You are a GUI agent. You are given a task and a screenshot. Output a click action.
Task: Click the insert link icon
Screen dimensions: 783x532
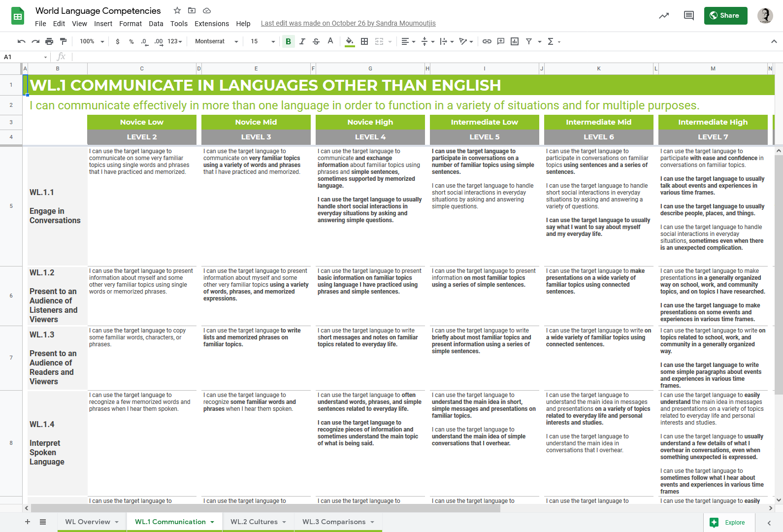tap(487, 41)
